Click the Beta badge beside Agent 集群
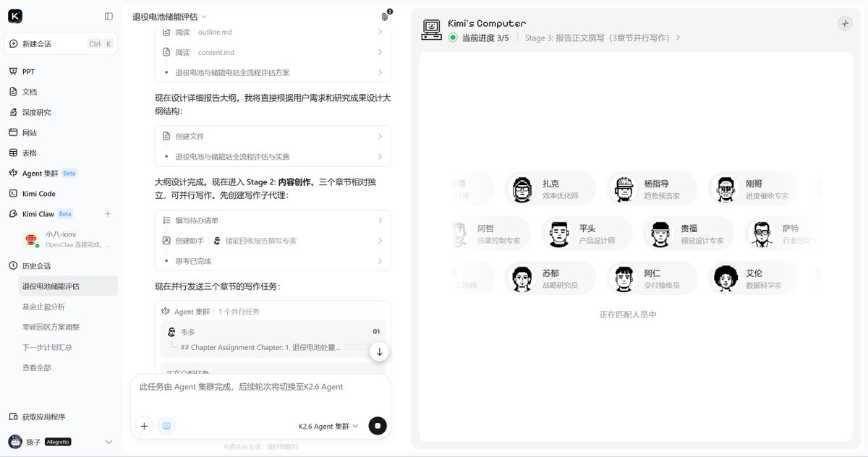 69,174
